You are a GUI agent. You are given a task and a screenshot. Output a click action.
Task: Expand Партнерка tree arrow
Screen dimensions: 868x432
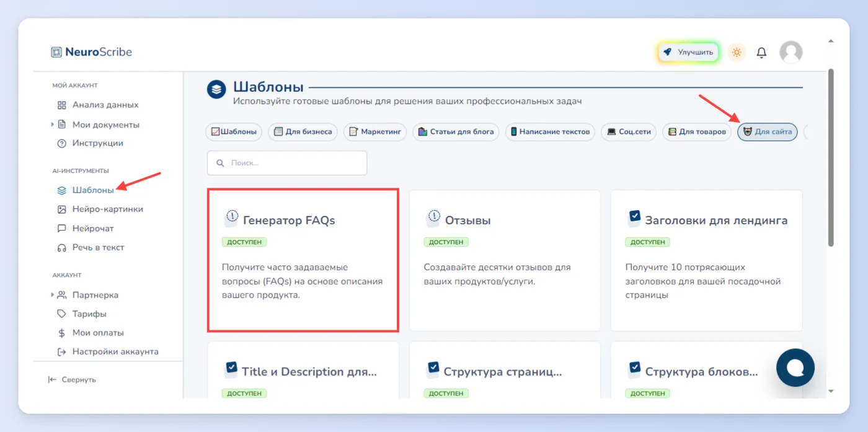[x=53, y=295]
